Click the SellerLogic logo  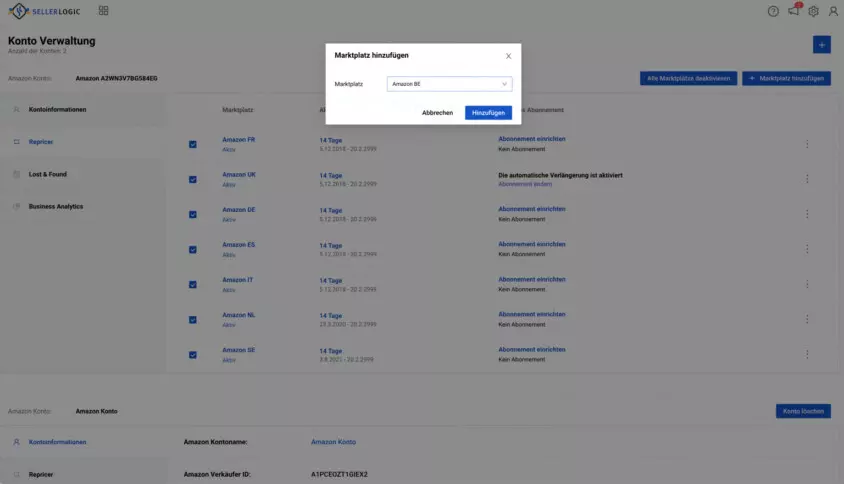click(44, 11)
